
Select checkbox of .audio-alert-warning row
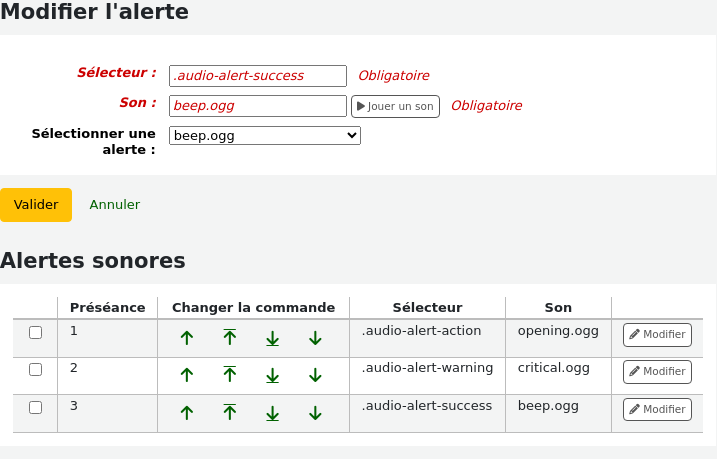tap(36, 369)
